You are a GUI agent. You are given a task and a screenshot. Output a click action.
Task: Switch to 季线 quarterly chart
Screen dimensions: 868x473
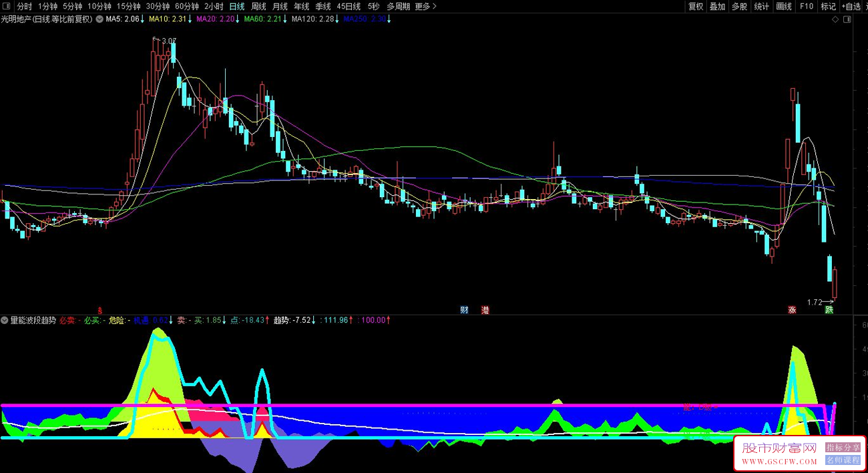click(323, 6)
